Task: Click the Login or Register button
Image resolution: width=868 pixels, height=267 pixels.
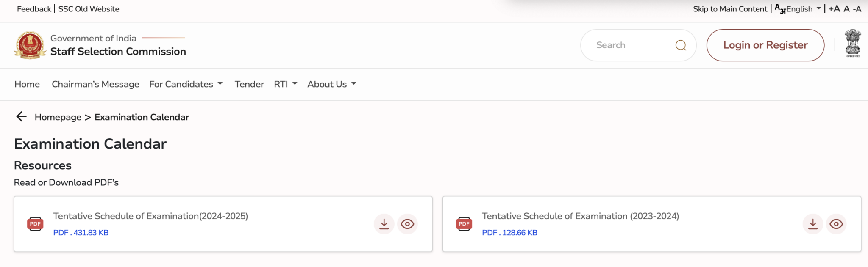Action: [765, 45]
